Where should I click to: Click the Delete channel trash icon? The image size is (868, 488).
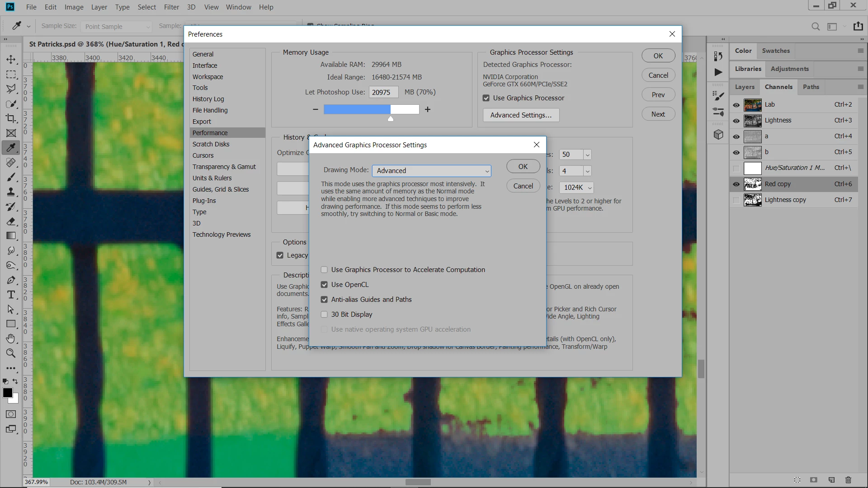(x=848, y=480)
